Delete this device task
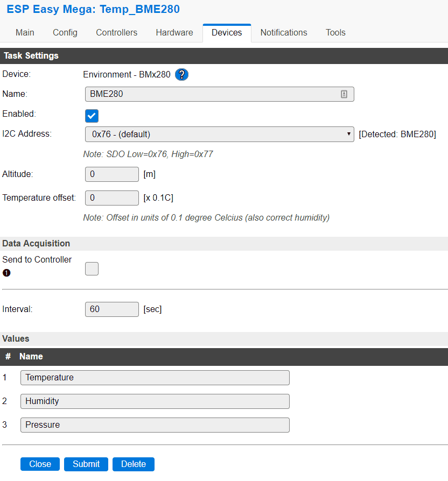448x481 pixels. pos(134,464)
